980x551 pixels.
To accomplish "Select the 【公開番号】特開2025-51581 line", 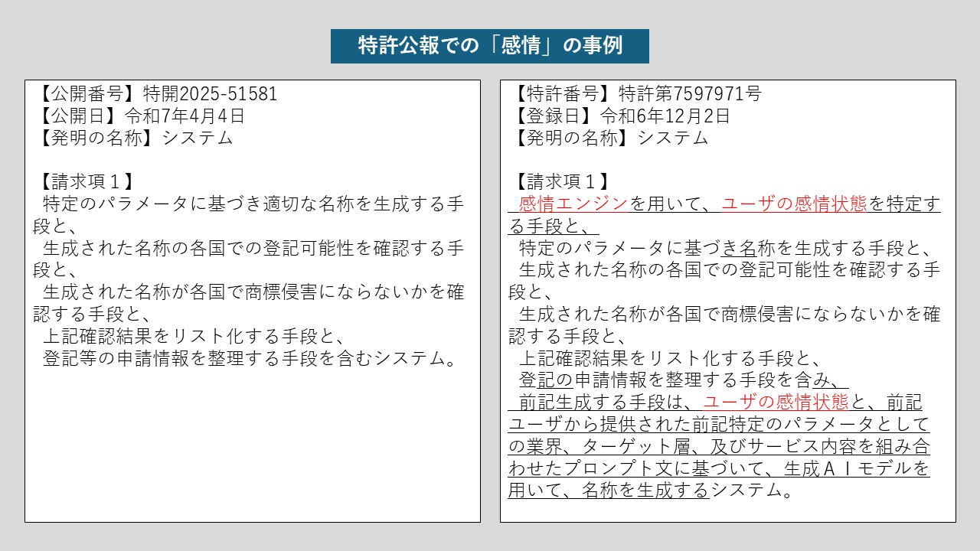I will coord(155,94).
